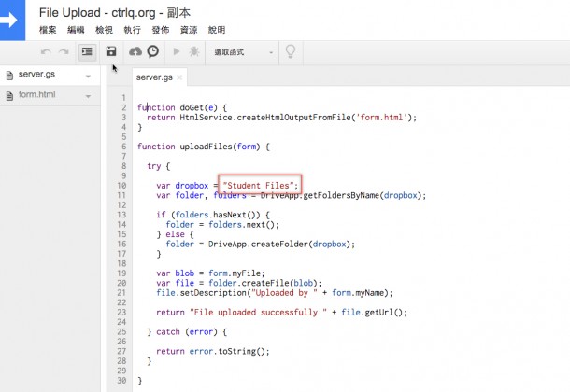Open triggers with the clock icon

(x=152, y=51)
